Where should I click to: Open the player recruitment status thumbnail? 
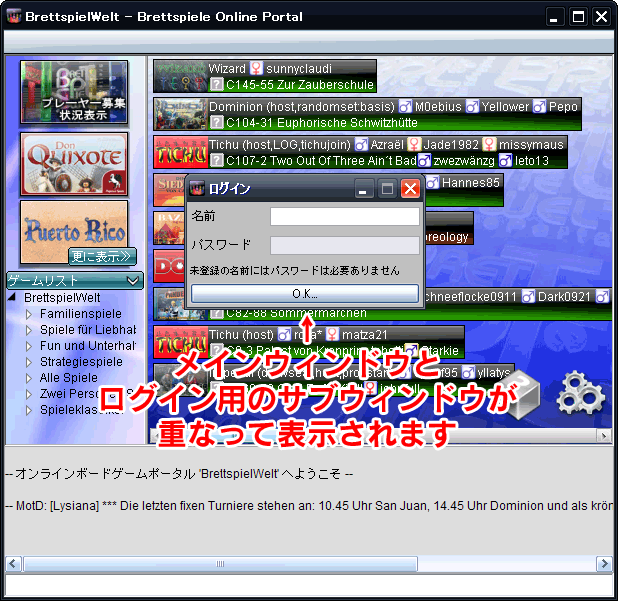click(x=74, y=92)
